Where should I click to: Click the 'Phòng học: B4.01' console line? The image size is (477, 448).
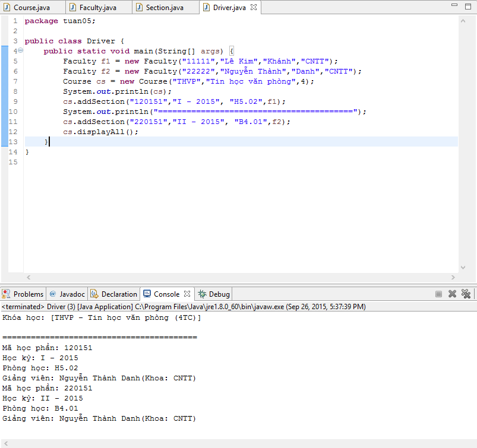pos(40,408)
